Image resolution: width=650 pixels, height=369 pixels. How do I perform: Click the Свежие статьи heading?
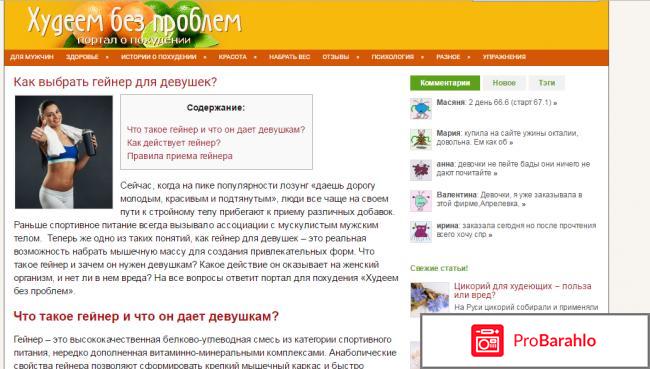click(x=439, y=268)
